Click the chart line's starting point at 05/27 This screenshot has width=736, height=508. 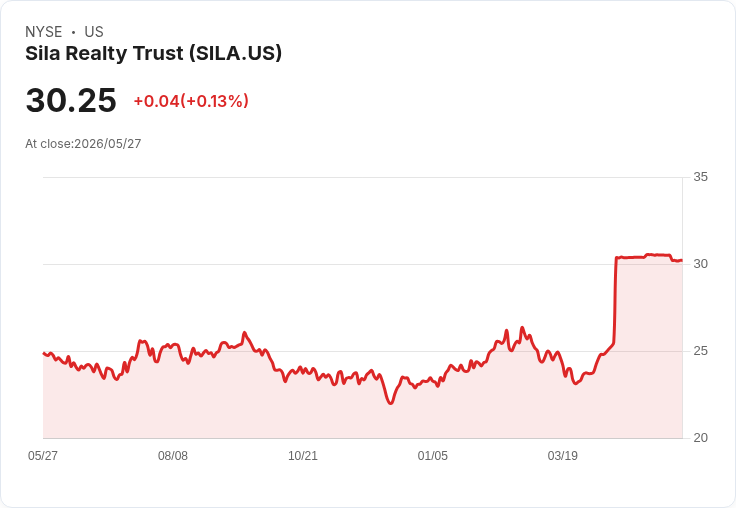44,353
